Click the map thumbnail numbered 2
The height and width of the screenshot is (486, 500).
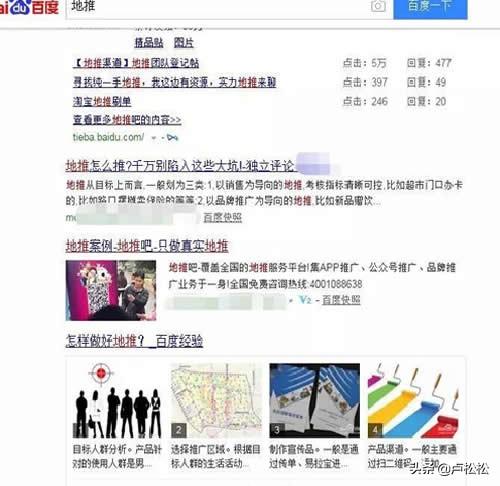coord(216,400)
